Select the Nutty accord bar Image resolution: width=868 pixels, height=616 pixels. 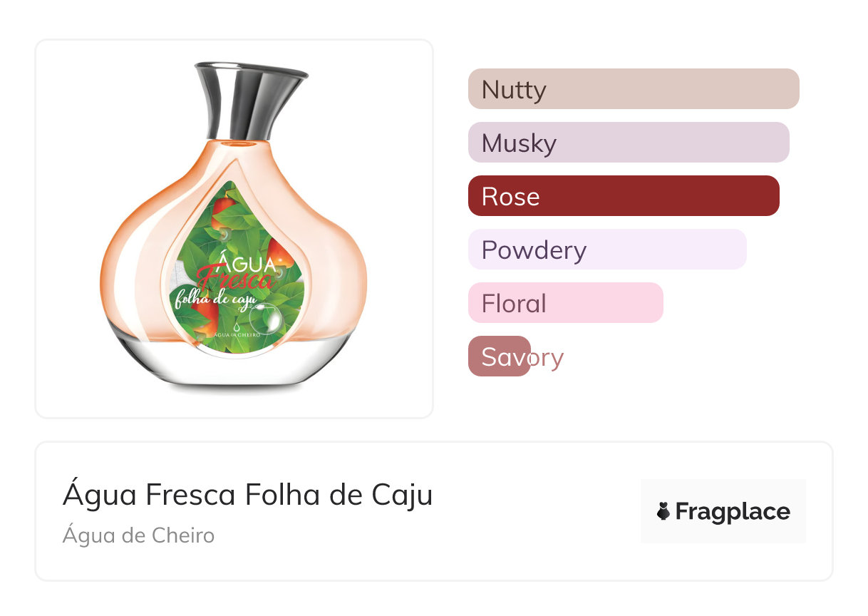tap(633, 89)
